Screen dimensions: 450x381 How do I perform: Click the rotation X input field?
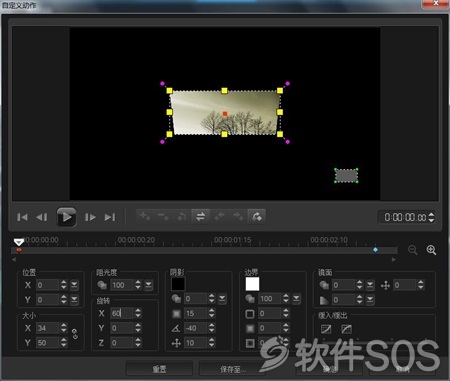tap(122, 313)
